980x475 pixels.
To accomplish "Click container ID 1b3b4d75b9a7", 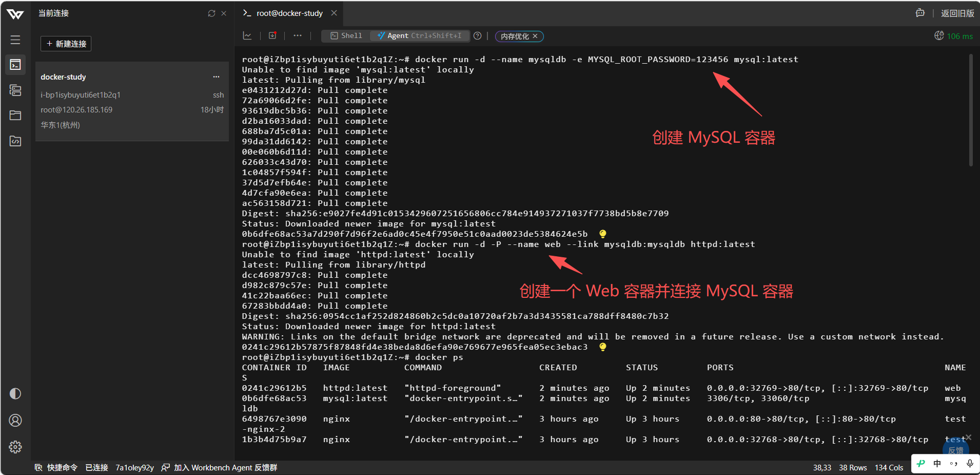I will pos(274,440).
